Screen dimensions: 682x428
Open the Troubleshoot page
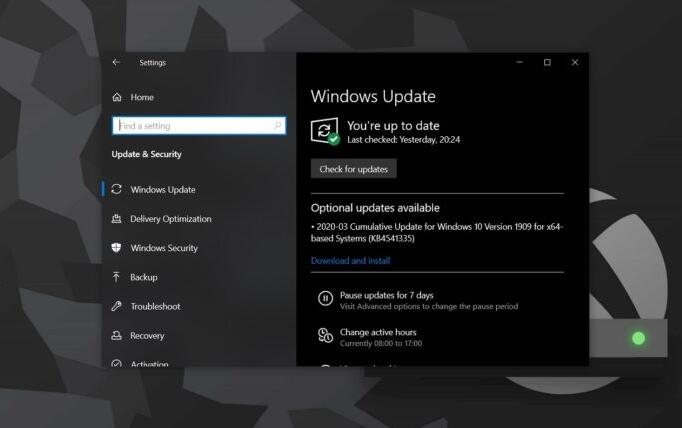pos(155,306)
